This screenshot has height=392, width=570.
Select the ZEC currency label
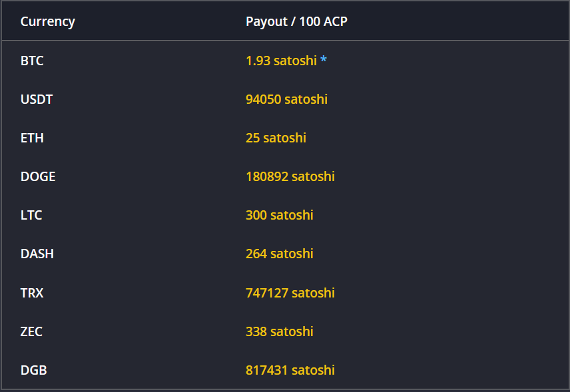pos(31,331)
